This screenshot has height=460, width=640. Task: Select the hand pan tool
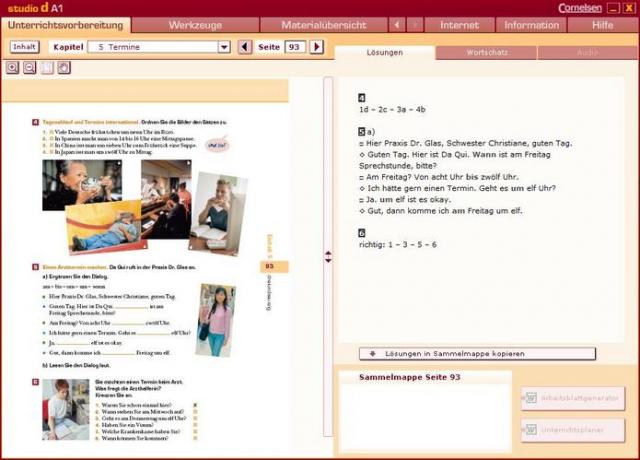63,68
